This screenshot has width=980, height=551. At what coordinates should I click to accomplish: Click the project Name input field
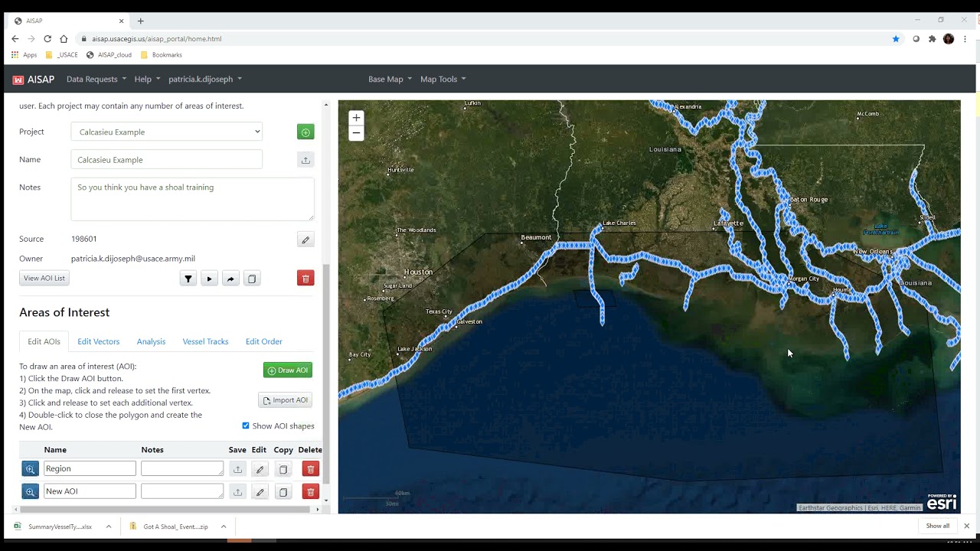point(166,159)
